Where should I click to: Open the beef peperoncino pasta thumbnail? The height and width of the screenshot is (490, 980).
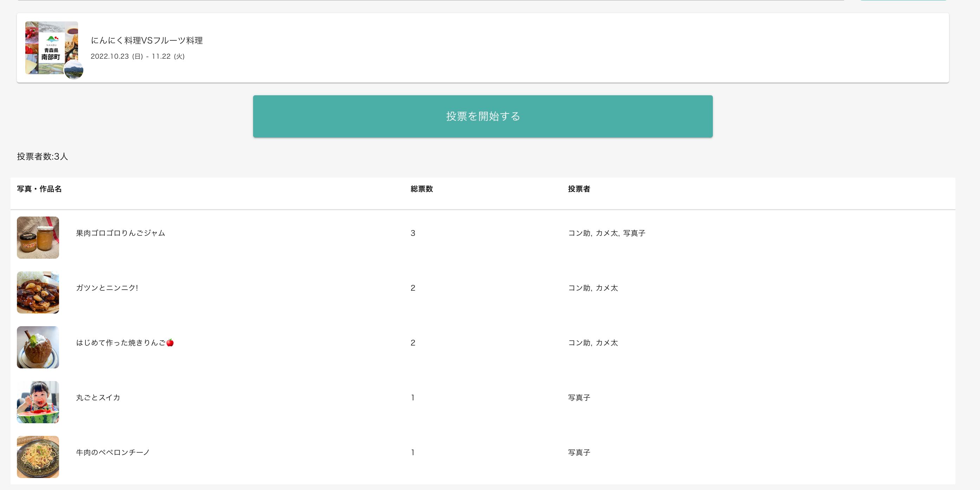click(38, 457)
